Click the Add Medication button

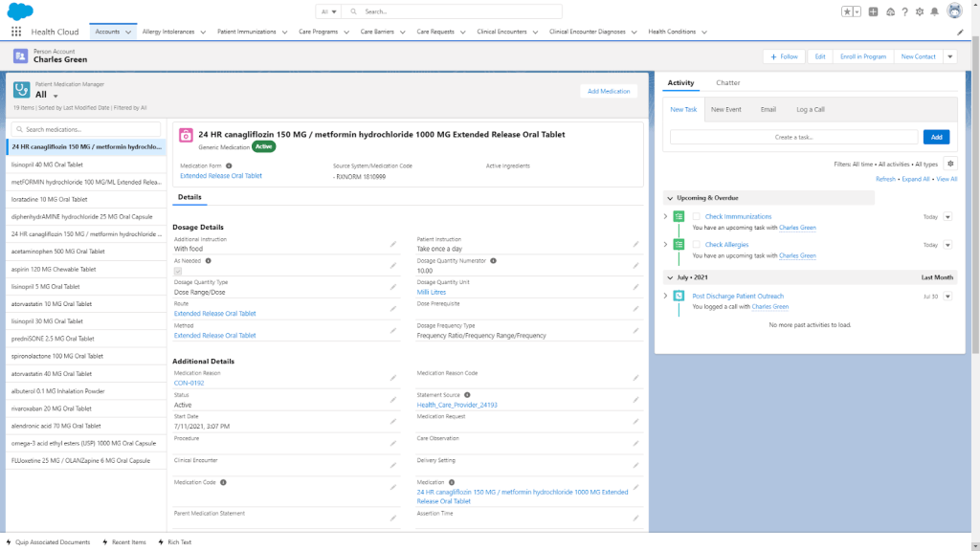(x=609, y=91)
